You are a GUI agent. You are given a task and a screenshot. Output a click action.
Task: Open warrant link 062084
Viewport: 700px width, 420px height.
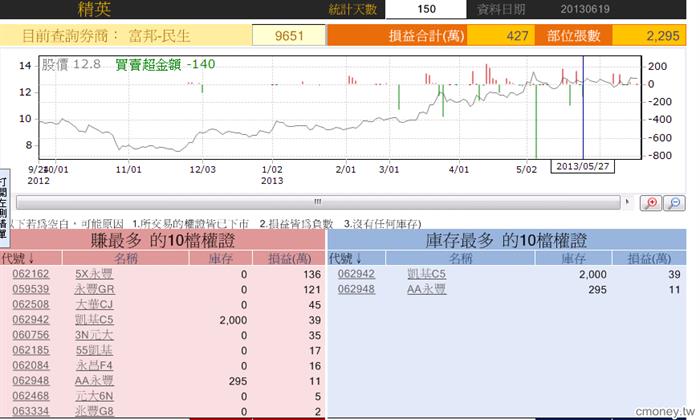click(31, 366)
